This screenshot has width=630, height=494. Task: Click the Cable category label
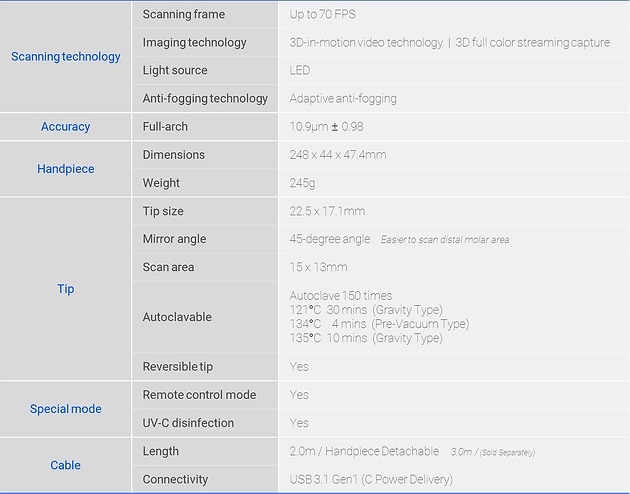pos(65,465)
